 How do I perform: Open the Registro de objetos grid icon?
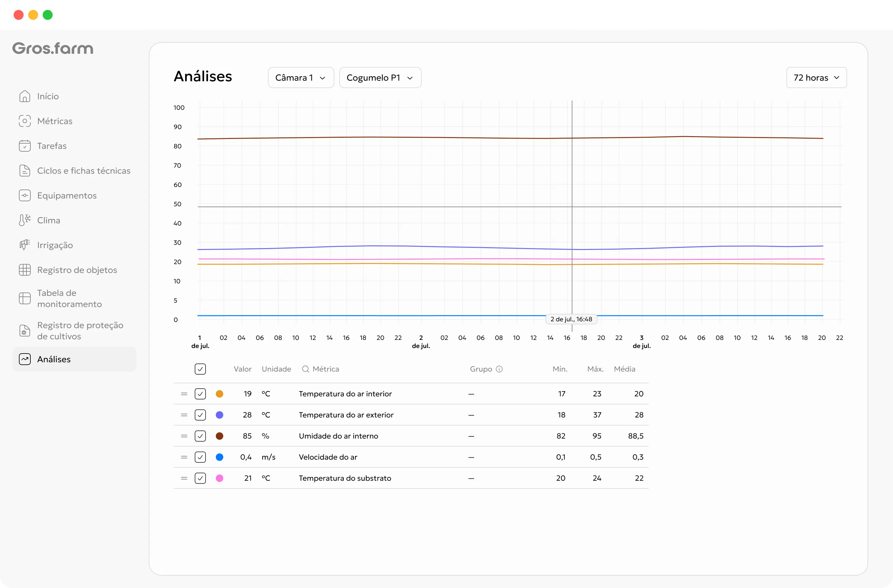(24, 270)
